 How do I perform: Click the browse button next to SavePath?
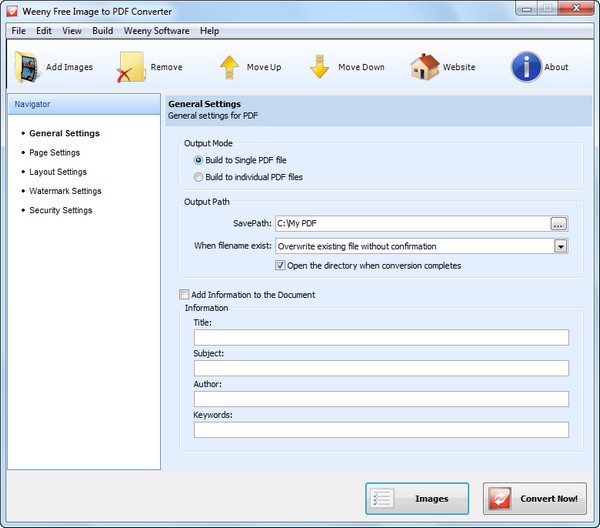click(x=559, y=223)
